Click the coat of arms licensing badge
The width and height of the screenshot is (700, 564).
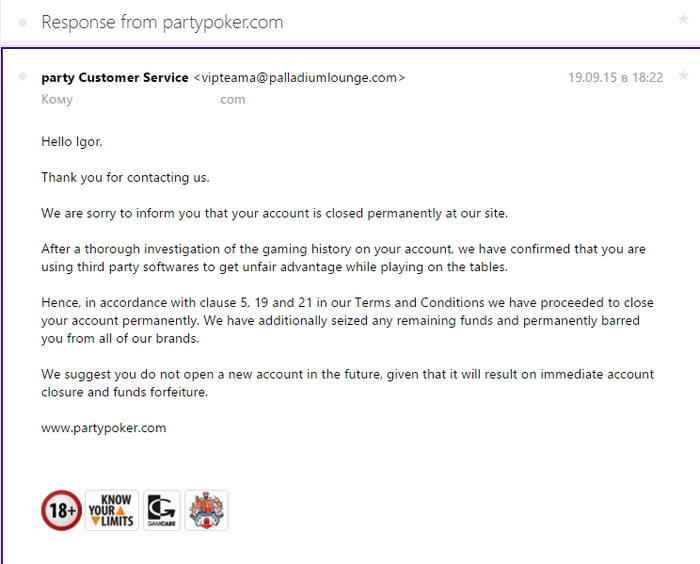[206, 510]
